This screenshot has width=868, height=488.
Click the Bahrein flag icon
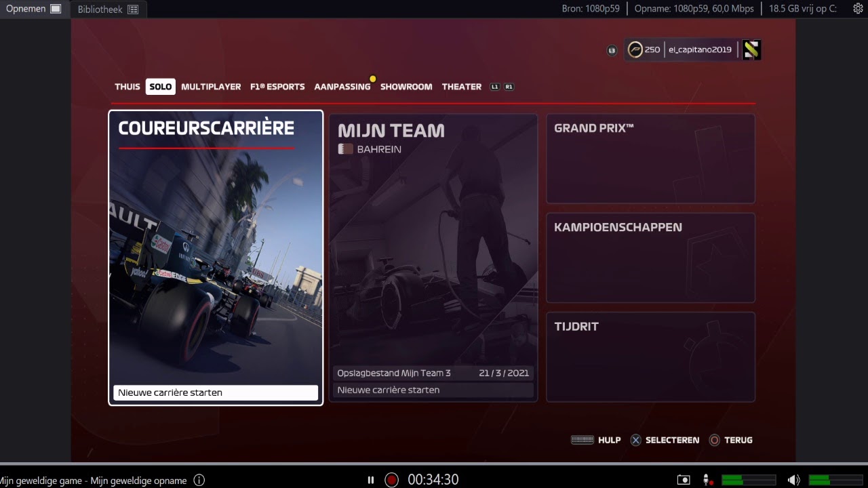pyautogui.click(x=345, y=149)
